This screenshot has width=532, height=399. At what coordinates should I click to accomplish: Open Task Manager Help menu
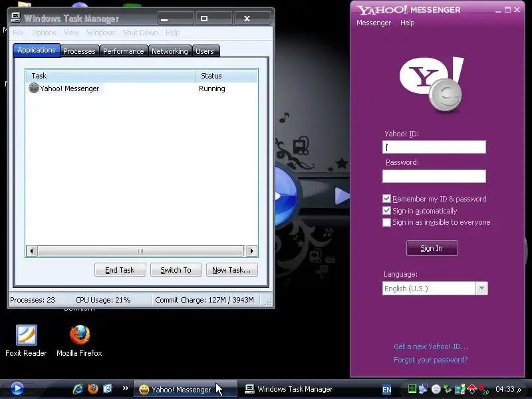click(x=172, y=33)
